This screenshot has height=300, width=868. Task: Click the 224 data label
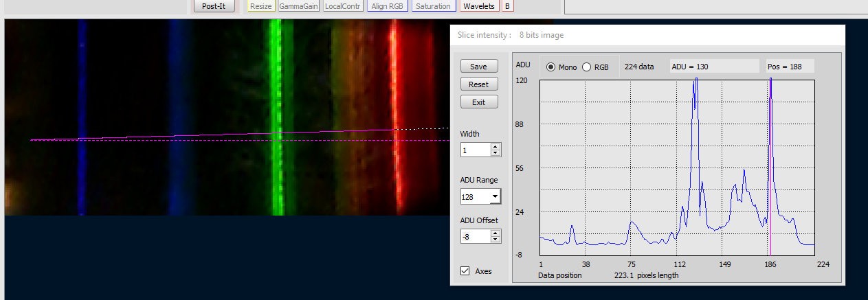(639, 67)
